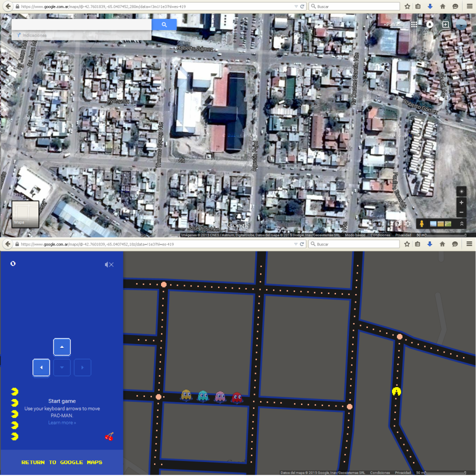The height and width of the screenshot is (476, 476).
Task: Click the Pac-Man left arrow key
Action: [x=41, y=367]
